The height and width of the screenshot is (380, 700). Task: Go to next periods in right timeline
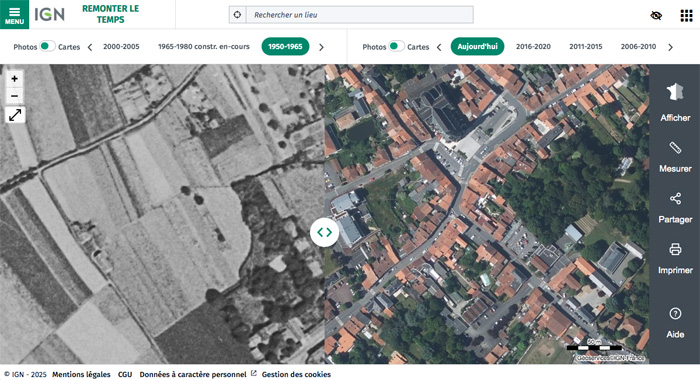tap(670, 47)
